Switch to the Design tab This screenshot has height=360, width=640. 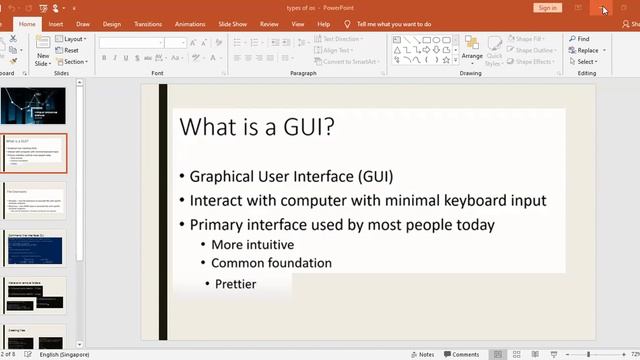[x=111, y=24]
